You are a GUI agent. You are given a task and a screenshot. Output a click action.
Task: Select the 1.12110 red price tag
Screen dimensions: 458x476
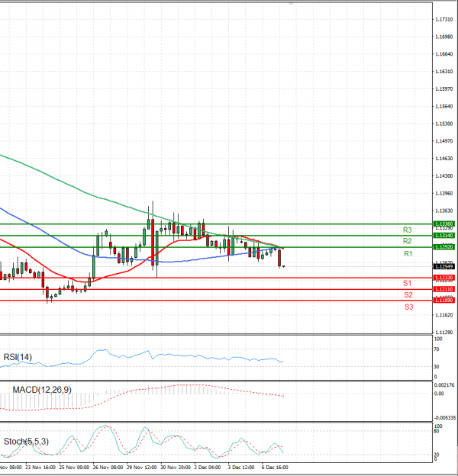[x=444, y=289]
